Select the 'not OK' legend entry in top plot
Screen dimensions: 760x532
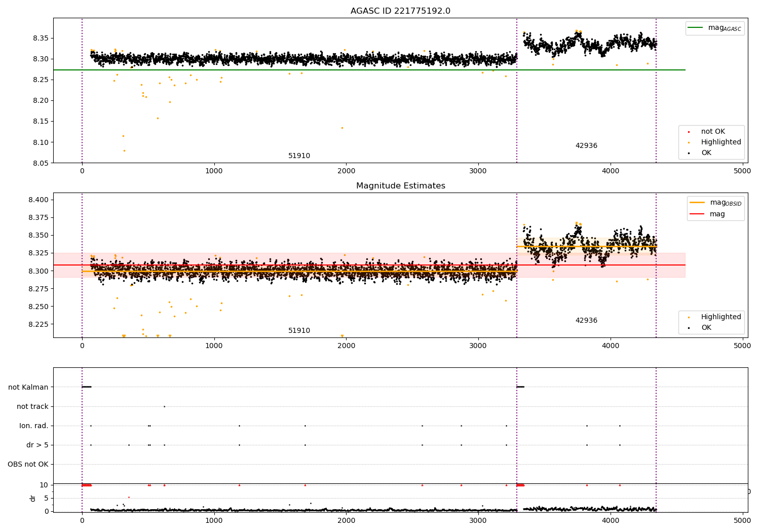pos(713,132)
